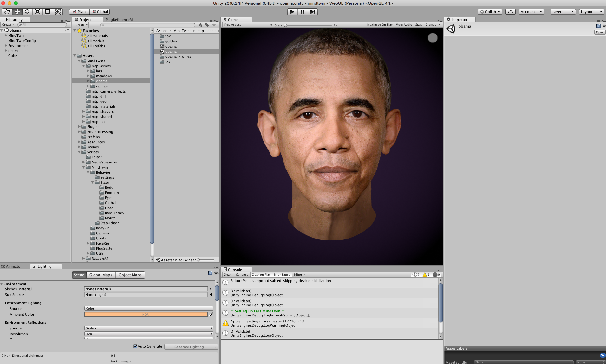Toggle console warning messages filter
The width and height of the screenshot is (606, 364).
coord(426,275)
